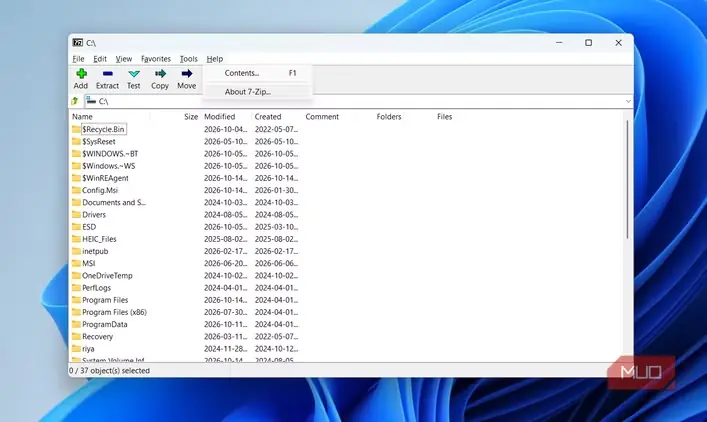
Task: Open the File menu
Action: point(78,59)
